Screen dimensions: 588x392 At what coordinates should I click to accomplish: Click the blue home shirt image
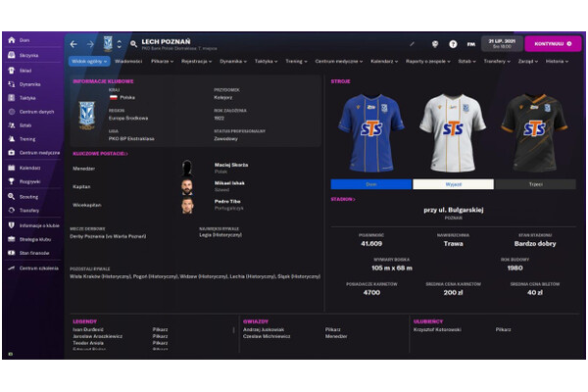pyautogui.click(x=371, y=133)
